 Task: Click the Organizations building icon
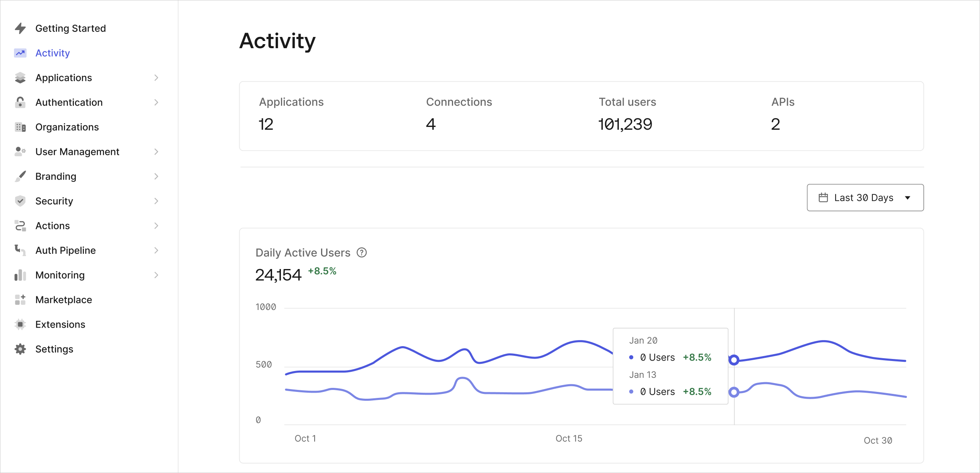pyautogui.click(x=20, y=127)
